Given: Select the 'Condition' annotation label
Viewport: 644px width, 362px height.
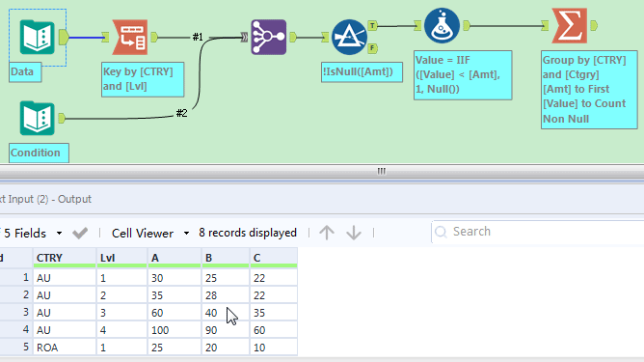Looking at the screenshot, I should 39,153.
